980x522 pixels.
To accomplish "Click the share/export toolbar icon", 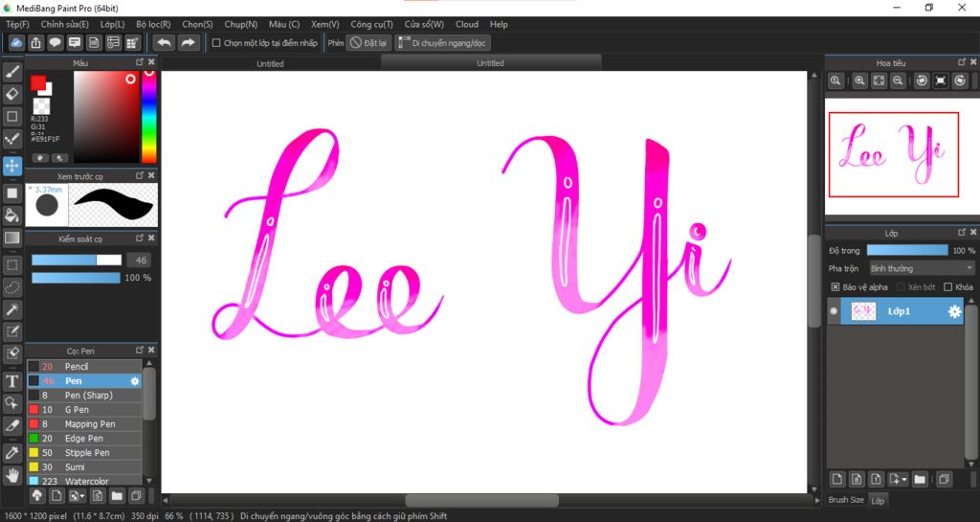I will 35,42.
